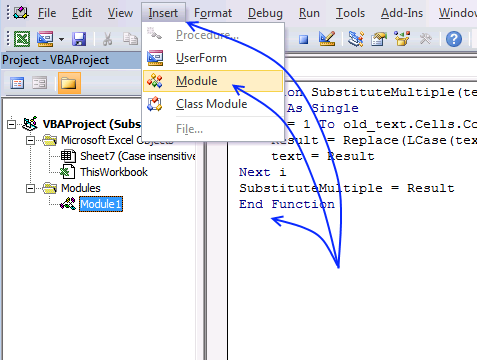
Task: Choose Module from the Insert menu
Action: point(213,81)
